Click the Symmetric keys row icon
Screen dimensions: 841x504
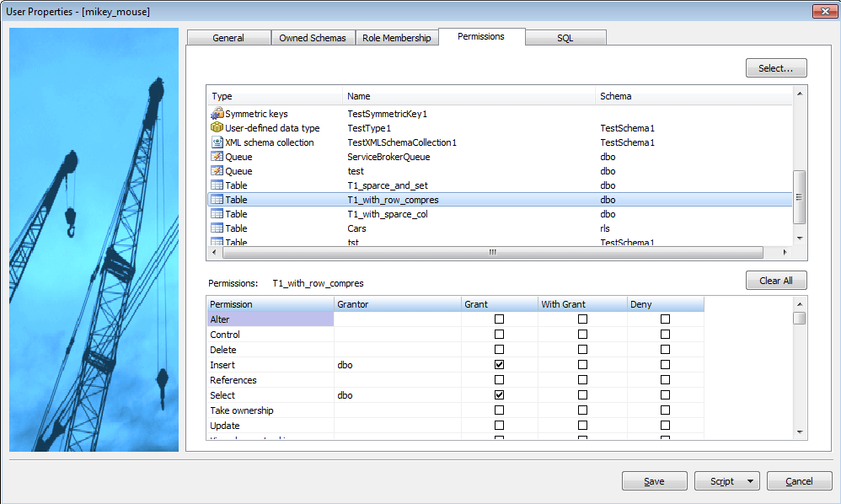point(217,114)
